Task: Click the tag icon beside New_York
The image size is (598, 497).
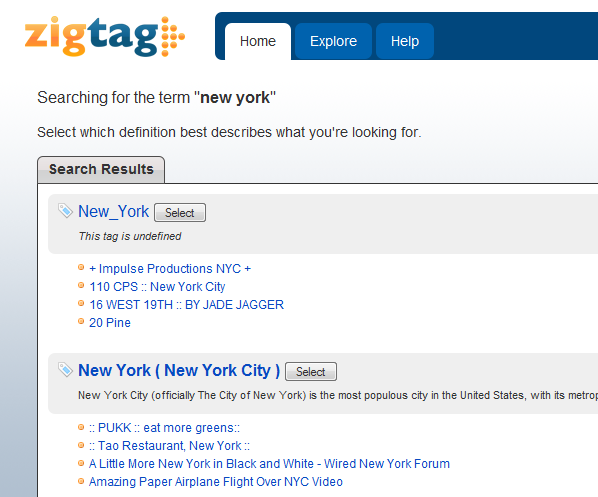Action: click(65, 211)
